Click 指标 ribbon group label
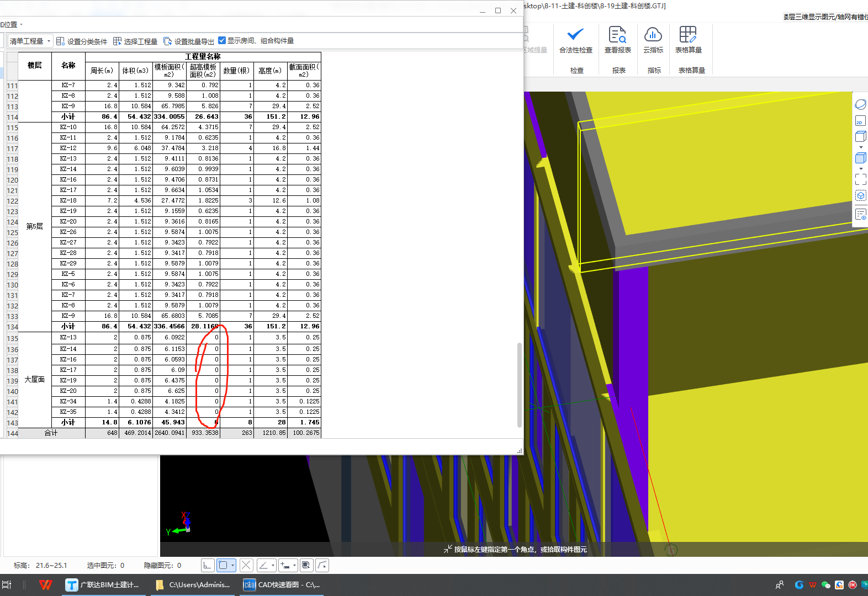Screen dimensions: 868x596 click(654, 71)
